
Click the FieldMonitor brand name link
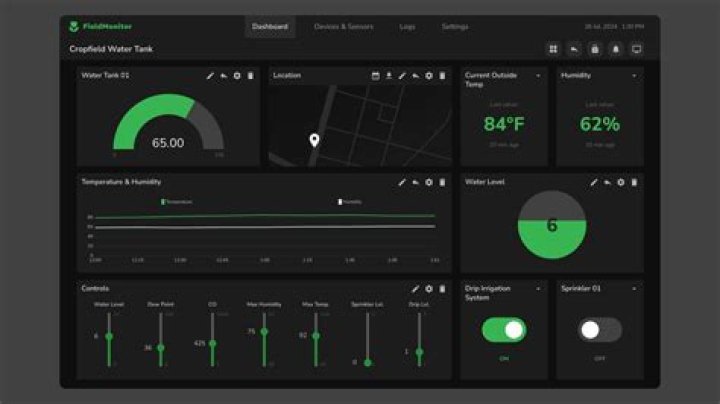pos(107,27)
